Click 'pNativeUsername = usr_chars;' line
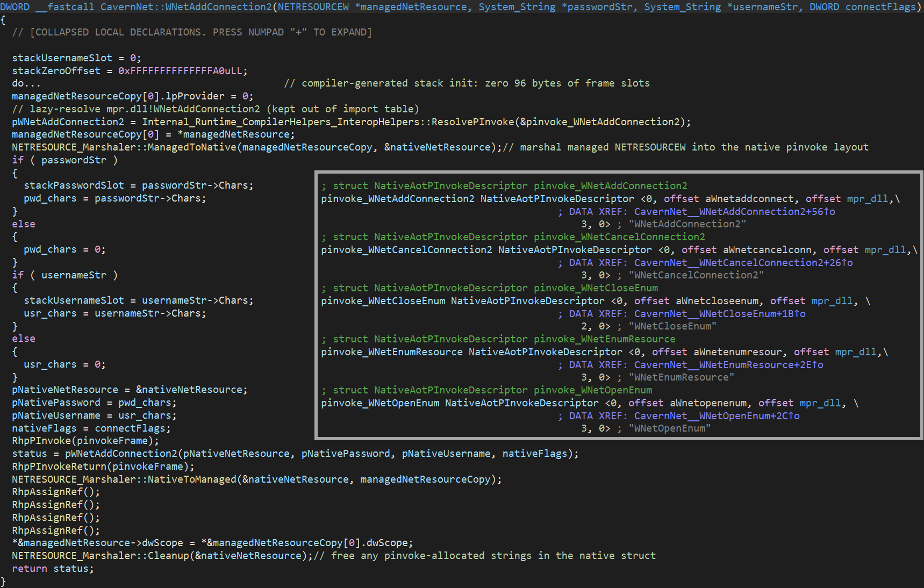This screenshot has height=588, width=924. (94, 415)
